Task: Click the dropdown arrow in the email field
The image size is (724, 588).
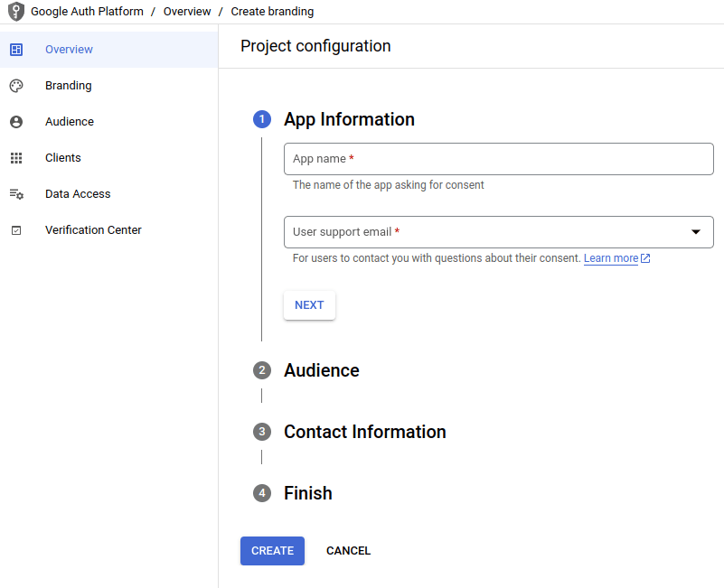Action: (x=696, y=232)
